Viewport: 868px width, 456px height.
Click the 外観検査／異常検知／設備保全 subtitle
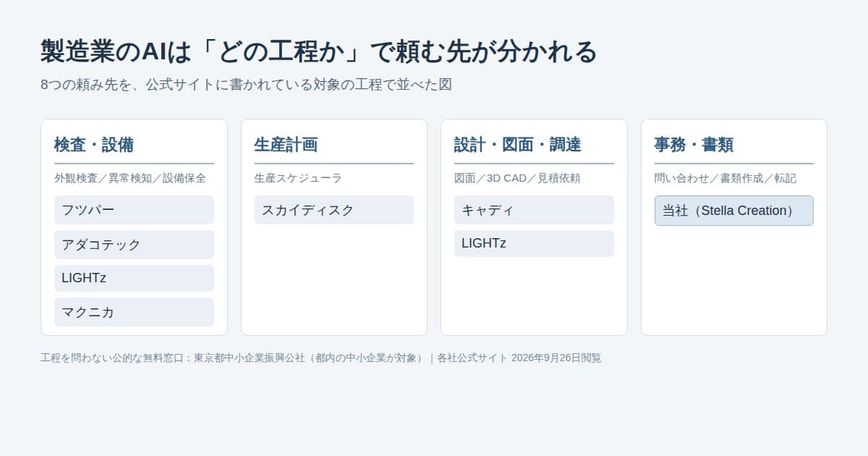[130, 178]
